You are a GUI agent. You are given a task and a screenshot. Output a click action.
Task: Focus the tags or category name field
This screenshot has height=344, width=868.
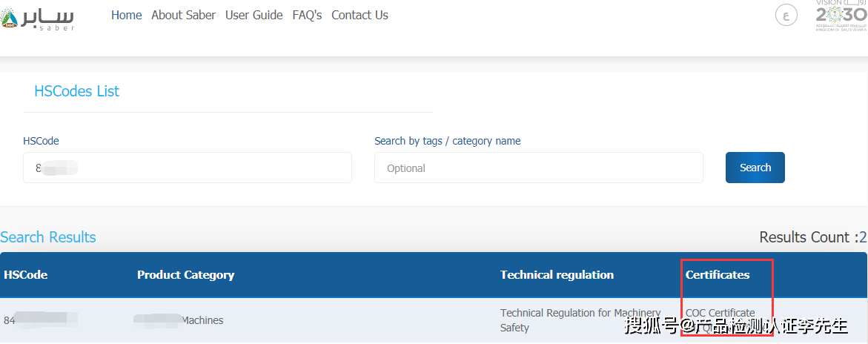tap(539, 168)
